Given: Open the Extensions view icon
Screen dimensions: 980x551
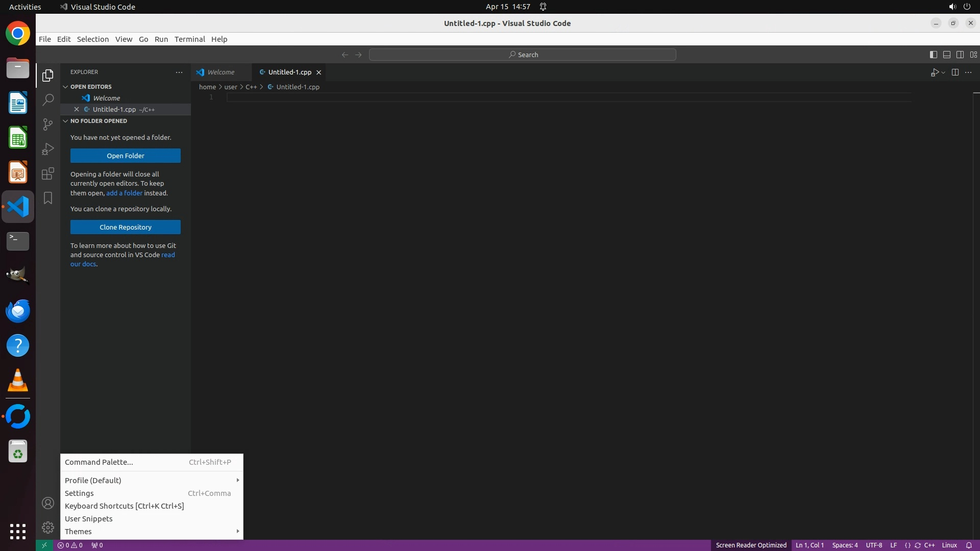Looking at the screenshot, I should tap(48, 173).
